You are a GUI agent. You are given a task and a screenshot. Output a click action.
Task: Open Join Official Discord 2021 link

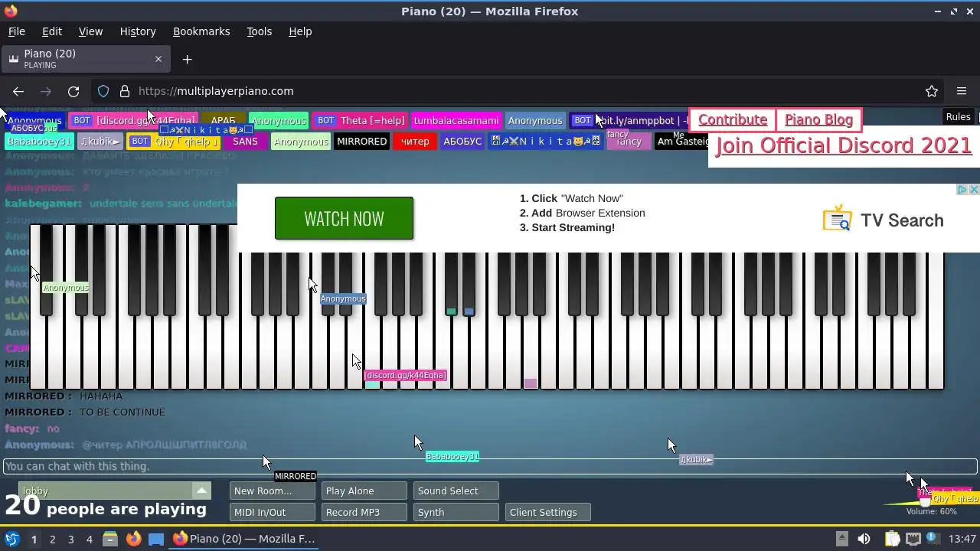click(843, 145)
